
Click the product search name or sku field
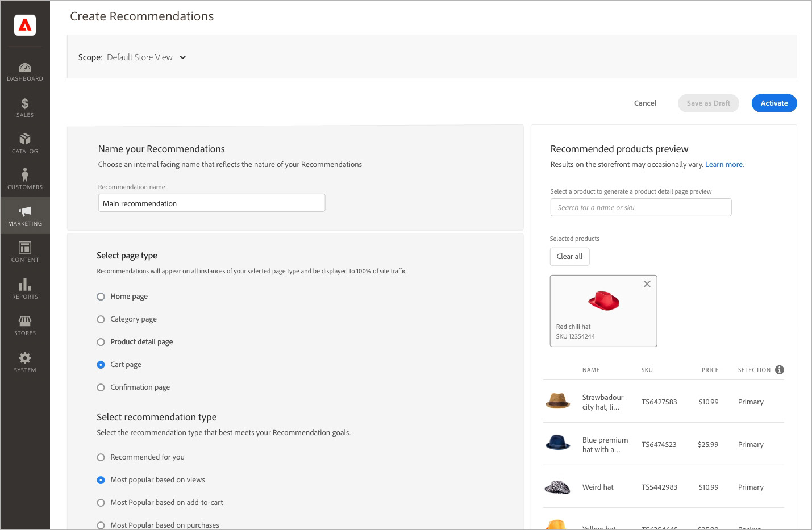[x=640, y=207]
